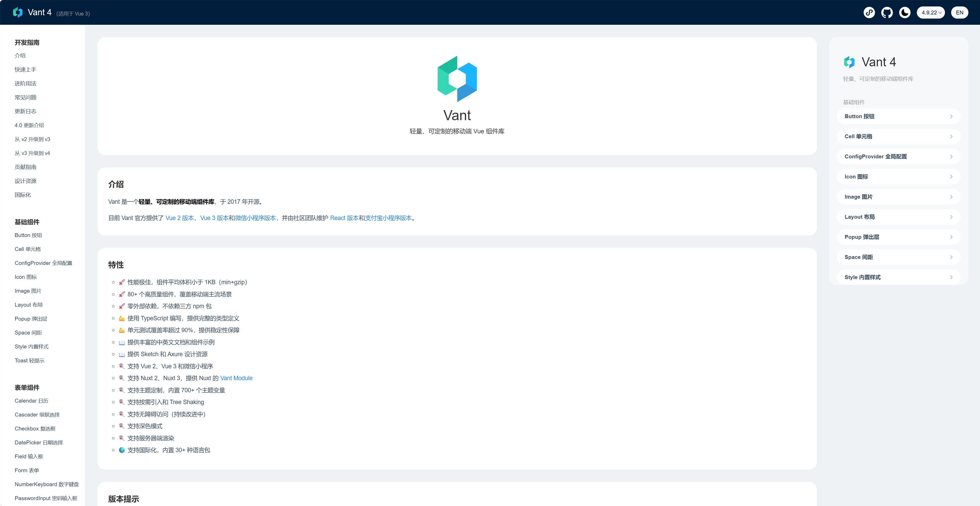
Task: Open the 支付宝小程序版本 link
Action: (x=388, y=218)
